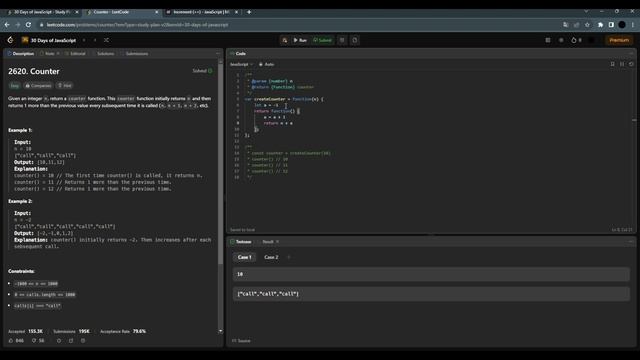Click the calls input field with call array
The width and height of the screenshot is (640, 360).
coord(431,294)
